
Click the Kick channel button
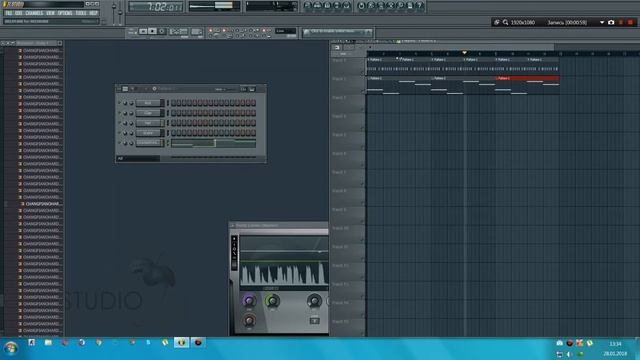tap(149, 103)
